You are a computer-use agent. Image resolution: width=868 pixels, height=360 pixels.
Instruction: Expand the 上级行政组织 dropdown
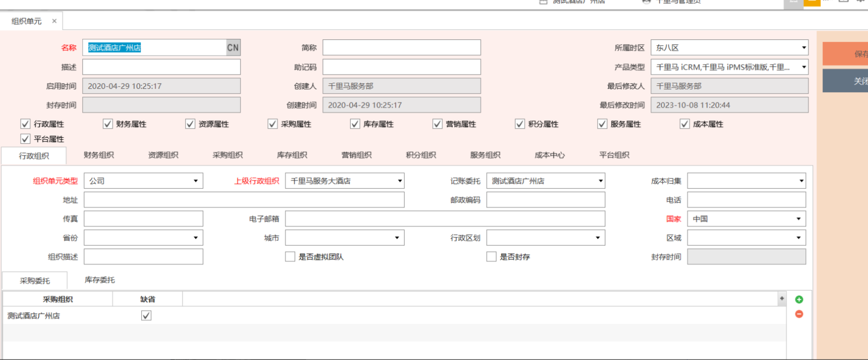(399, 181)
